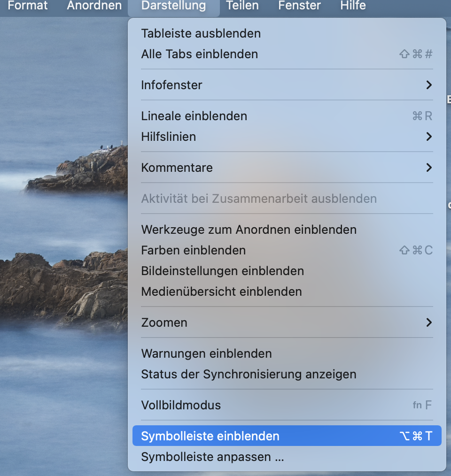Open the Fenster menu
The width and height of the screenshot is (451, 476).
299,6
